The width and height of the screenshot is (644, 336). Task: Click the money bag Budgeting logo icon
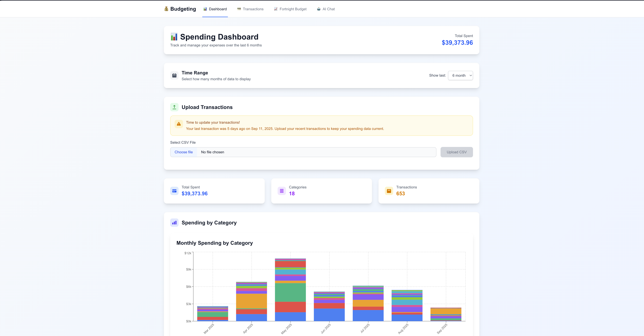166,9
